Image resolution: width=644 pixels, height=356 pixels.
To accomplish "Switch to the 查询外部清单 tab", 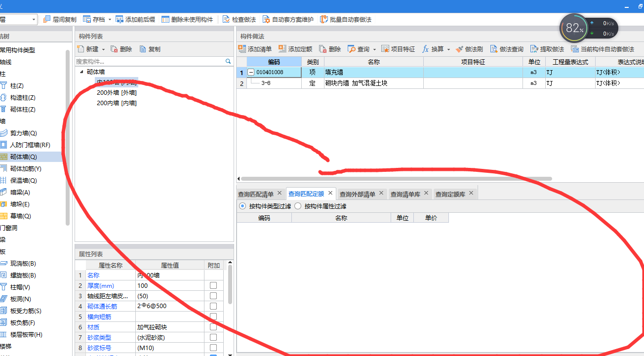I will coord(358,194).
